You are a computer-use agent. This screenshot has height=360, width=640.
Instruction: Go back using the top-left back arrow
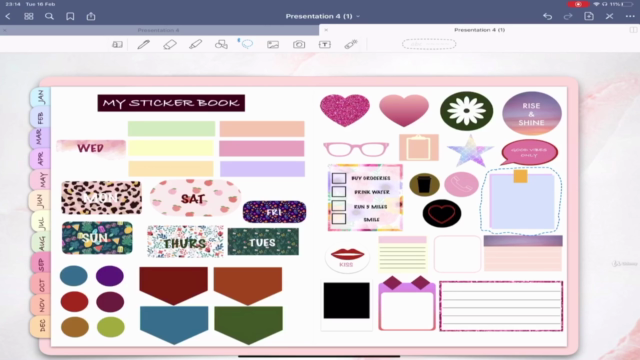pyautogui.click(x=8, y=16)
